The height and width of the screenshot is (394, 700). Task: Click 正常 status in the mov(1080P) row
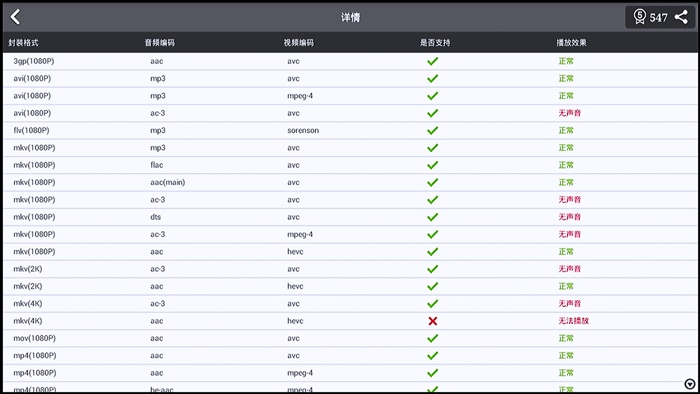click(566, 338)
